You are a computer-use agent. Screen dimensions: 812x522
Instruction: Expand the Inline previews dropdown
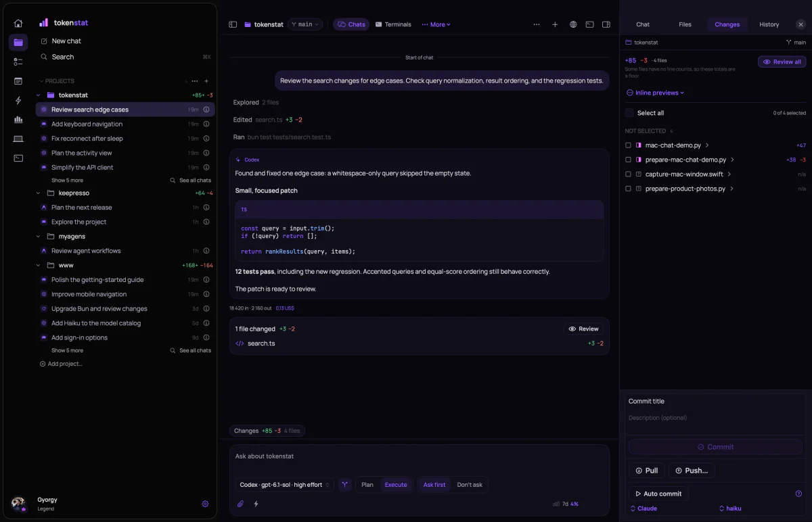coord(655,93)
